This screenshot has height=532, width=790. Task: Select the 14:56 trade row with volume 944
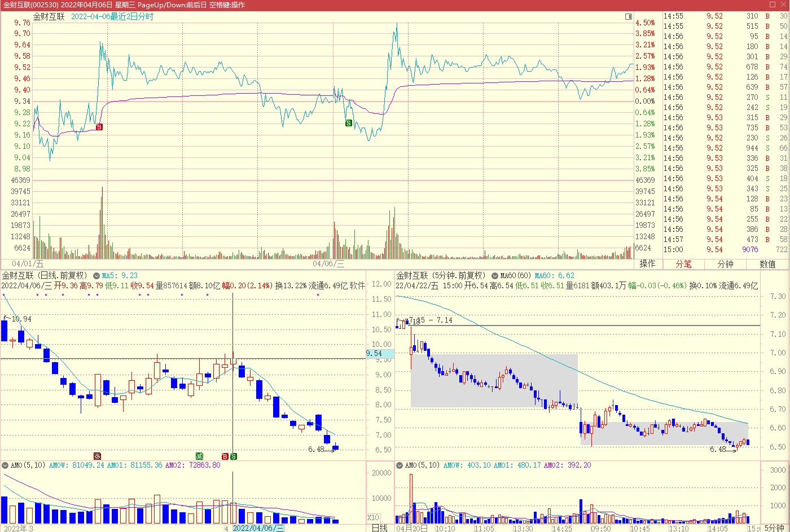tap(726, 148)
